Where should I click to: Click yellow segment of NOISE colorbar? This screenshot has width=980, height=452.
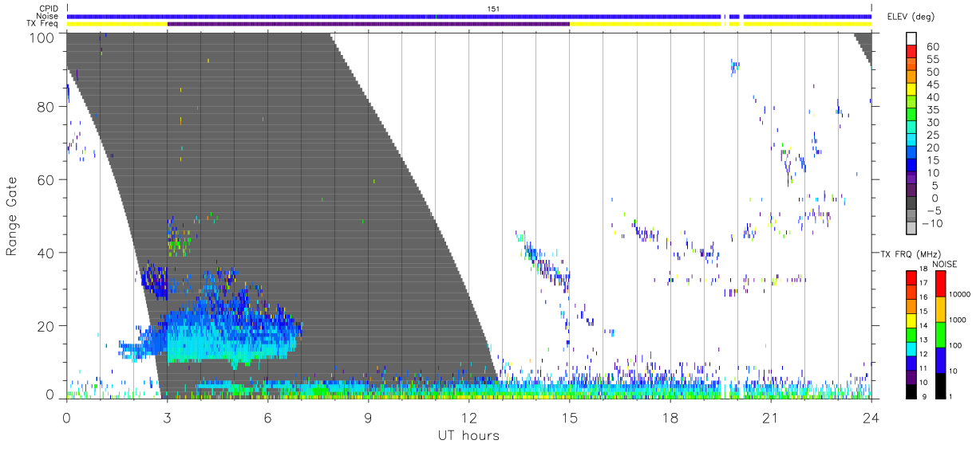pos(940,309)
